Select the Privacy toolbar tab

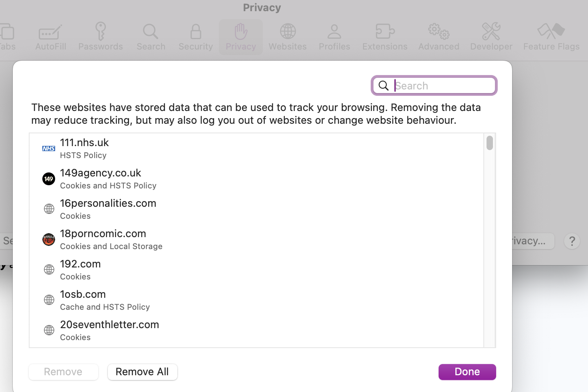240,37
